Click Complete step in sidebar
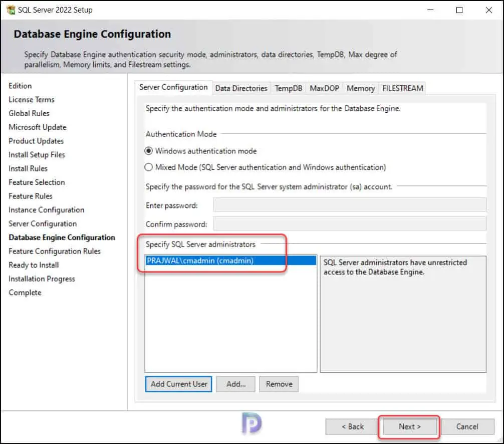Image resolution: width=504 pixels, height=444 pixels. (25, 293)
